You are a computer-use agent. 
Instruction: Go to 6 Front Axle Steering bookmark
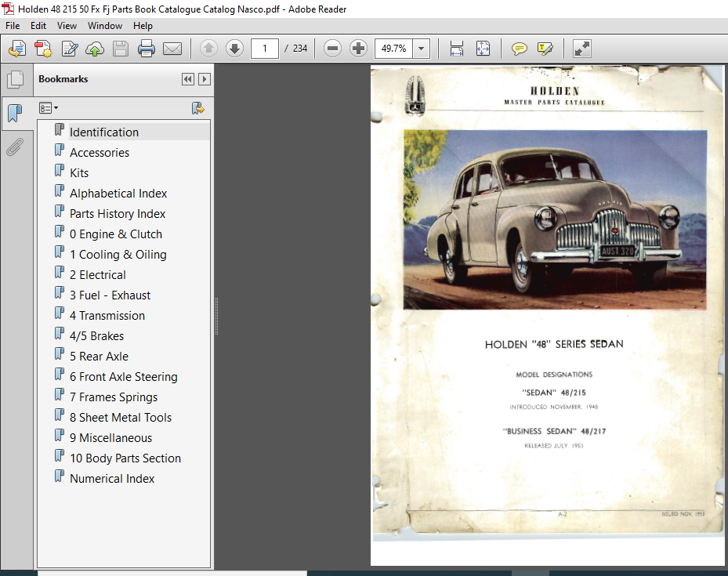pos(124,378)
